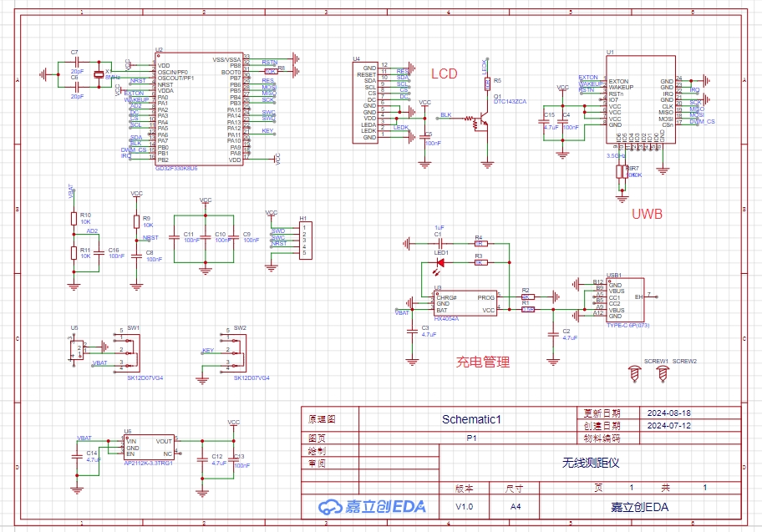Select the H1 five-pin header symbol
This screenshot has width=762, height=532.
coord(306,240)
